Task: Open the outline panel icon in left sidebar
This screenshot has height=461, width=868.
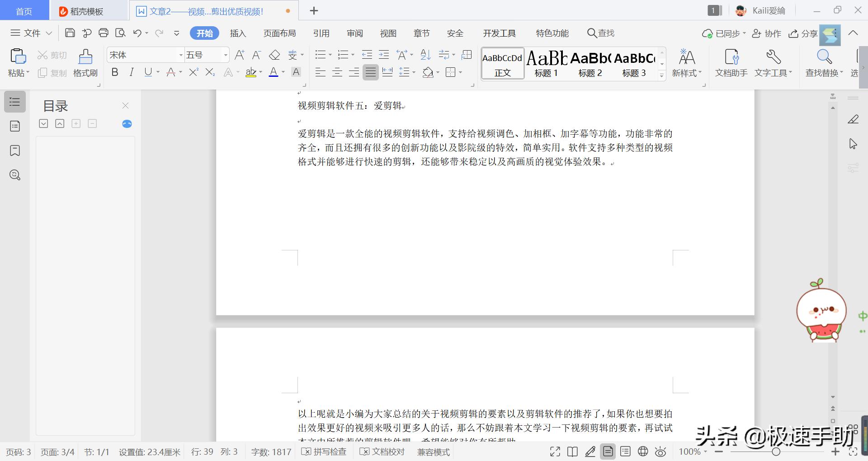Action: [x=14, y=102]
